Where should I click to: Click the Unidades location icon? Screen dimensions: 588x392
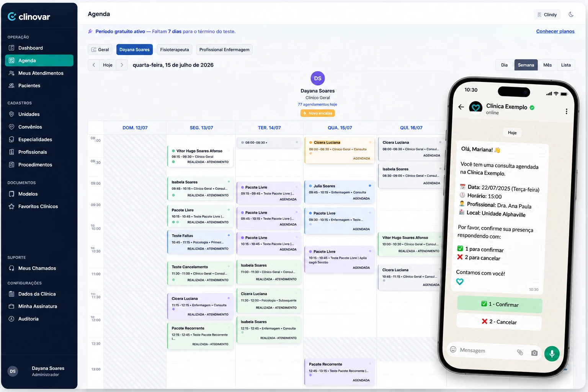pos(11,114)
